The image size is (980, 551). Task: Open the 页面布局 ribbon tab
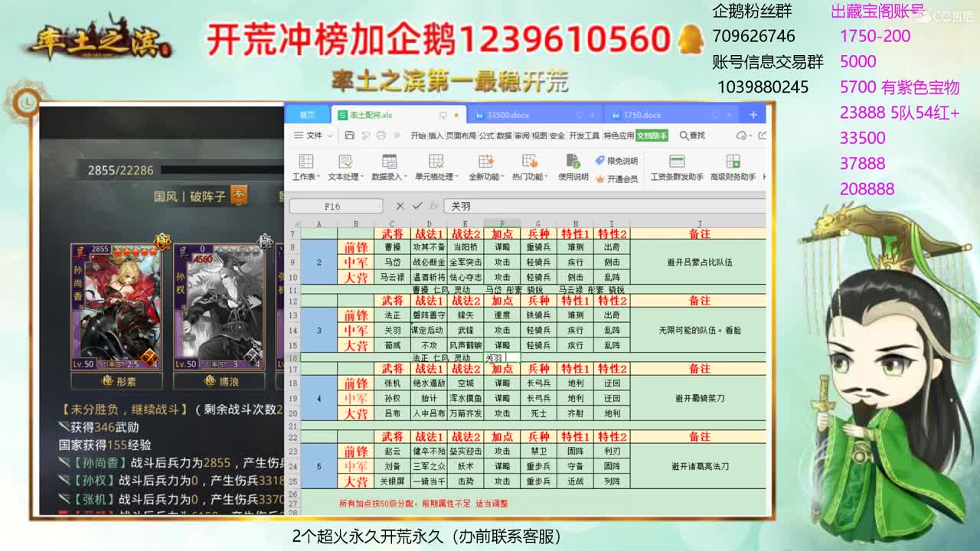tap(461, 135)
